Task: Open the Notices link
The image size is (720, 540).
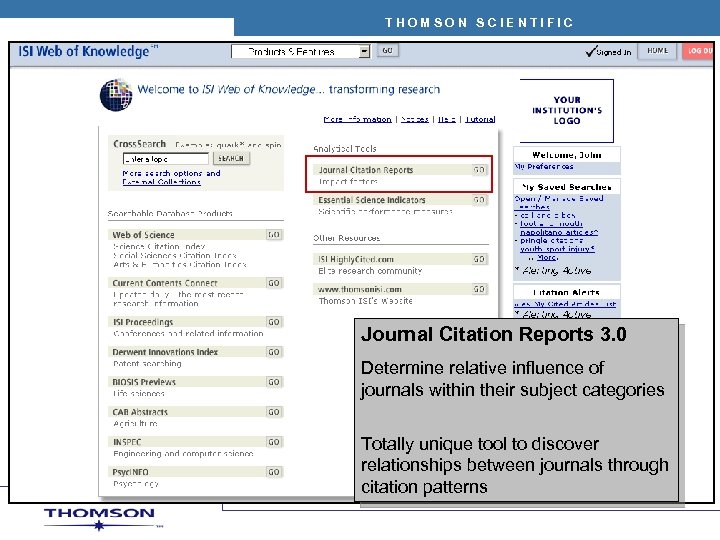Action: [415, 119]
